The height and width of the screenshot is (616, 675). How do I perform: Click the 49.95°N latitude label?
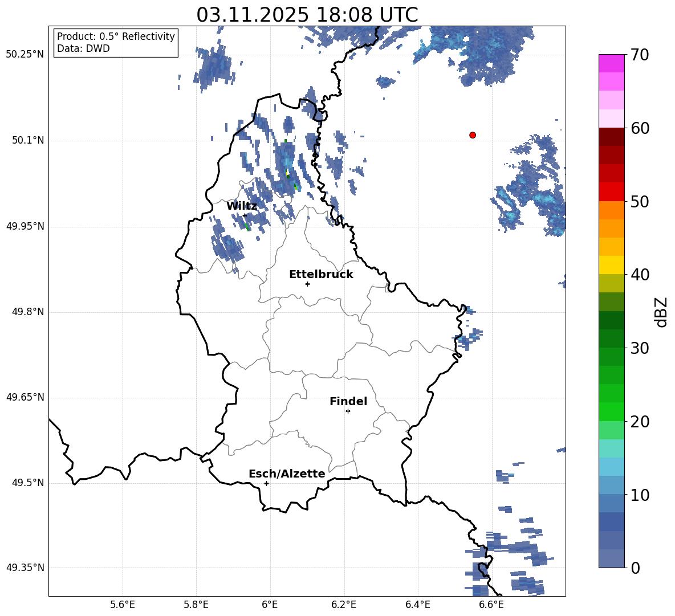click(x=25, y=226)
